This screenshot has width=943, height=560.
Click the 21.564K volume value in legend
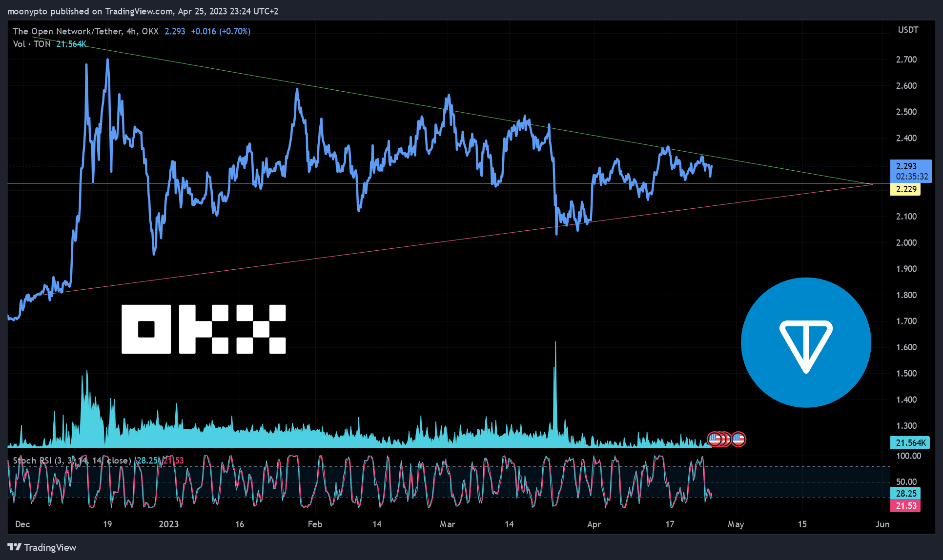tap(71, 44)
